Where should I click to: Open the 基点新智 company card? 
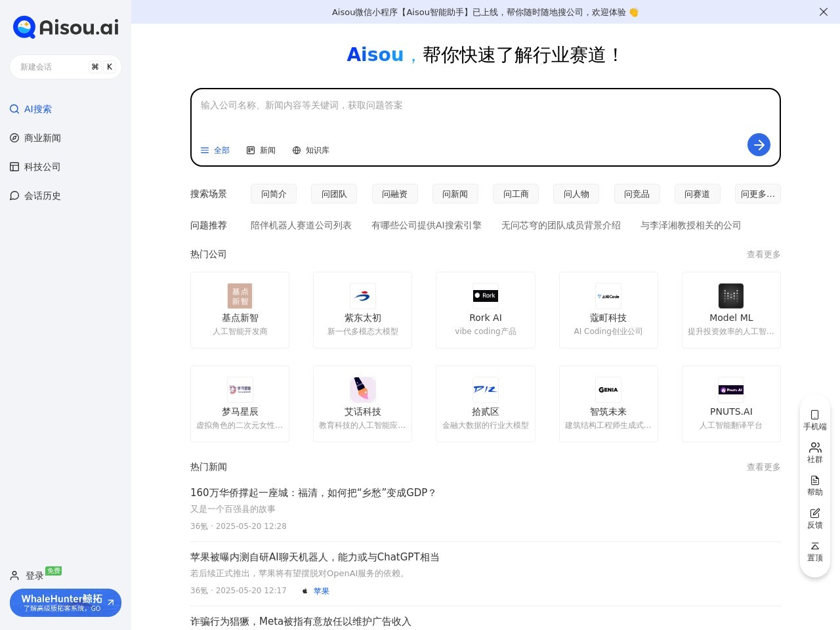(240, 310)
